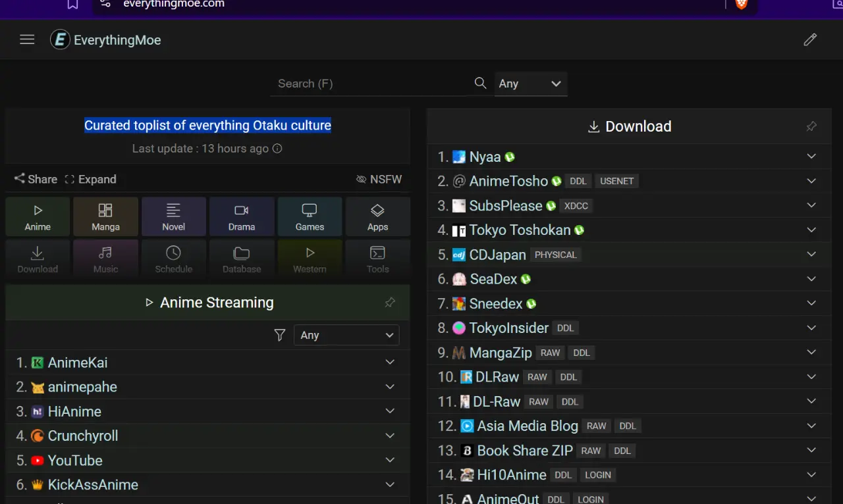Expand the AnimeKai entry
843x504 pixels.
point(390,363)
